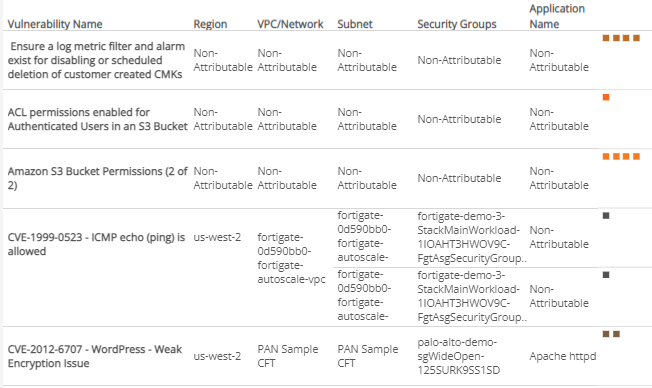Sort by Security Groups column header
652x388 pixels.
pyautogui.click(x=457, y=24)
